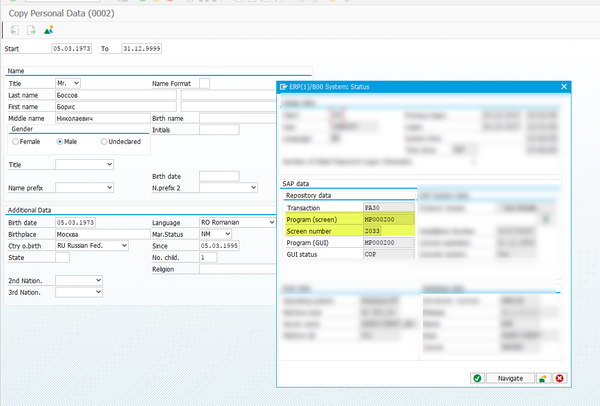The image size is (600, 406).
Task: Select the Female gender radio button
Action: click(x=15, y=142)
